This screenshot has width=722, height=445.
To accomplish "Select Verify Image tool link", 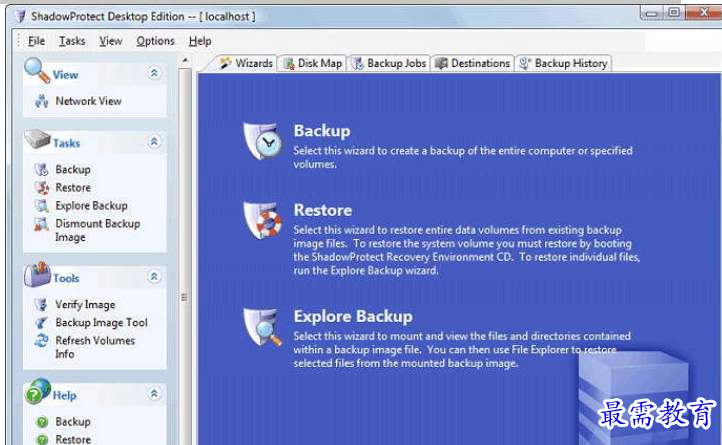I will [x=85, y=304].
